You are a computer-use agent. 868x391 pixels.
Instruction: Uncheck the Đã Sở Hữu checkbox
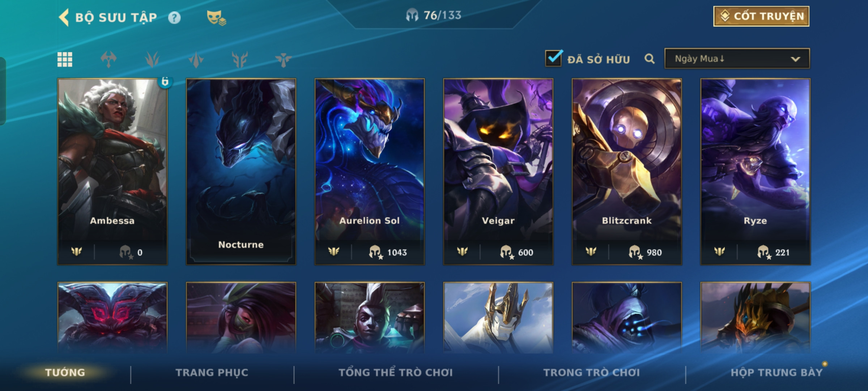click(x=553, y=58)
